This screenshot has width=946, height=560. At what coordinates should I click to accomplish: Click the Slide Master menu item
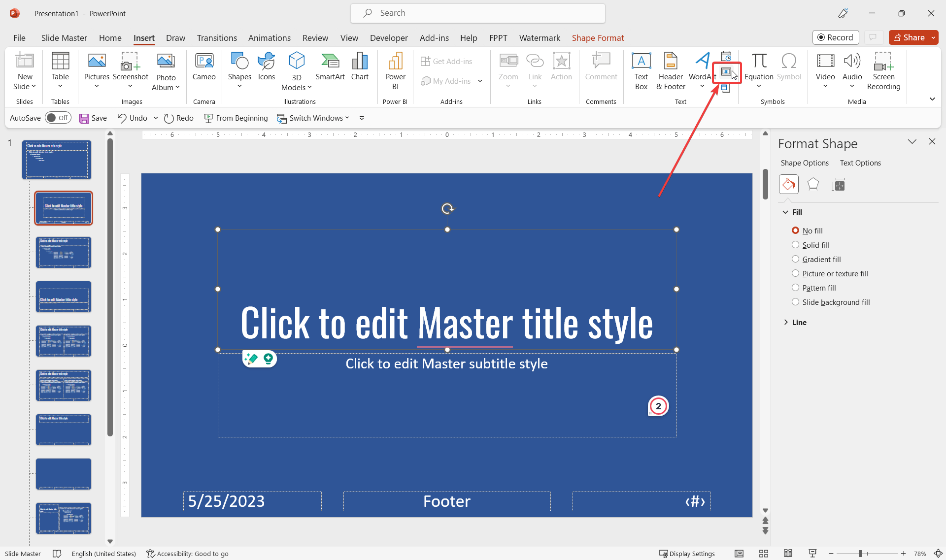(x=64, y=37)
